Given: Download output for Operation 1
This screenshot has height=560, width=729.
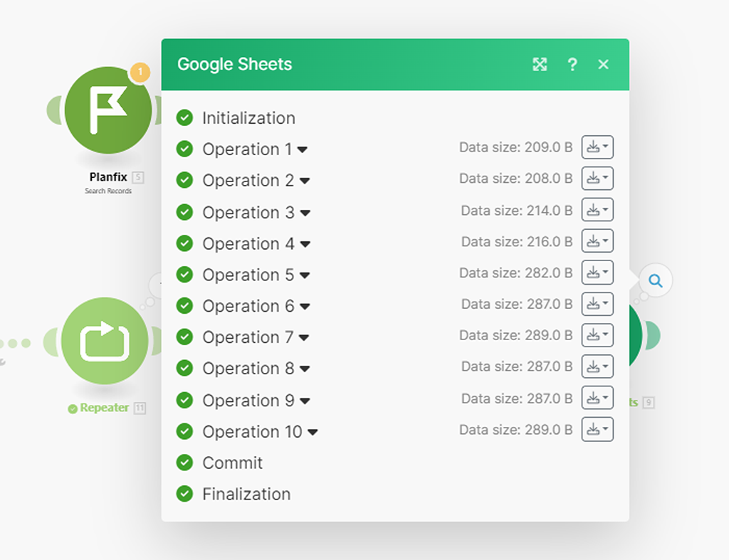Looking at the screenshot, I should point(597,147).
